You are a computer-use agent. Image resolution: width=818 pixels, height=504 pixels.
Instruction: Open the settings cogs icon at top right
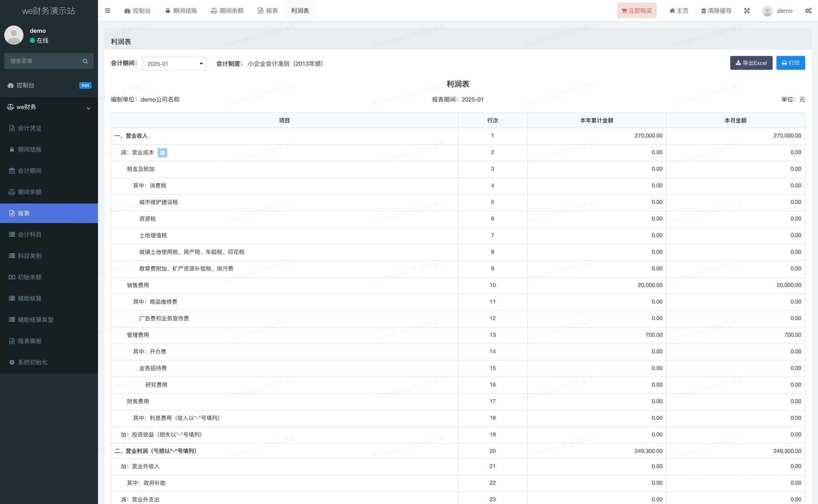click(x=808, y=11)
